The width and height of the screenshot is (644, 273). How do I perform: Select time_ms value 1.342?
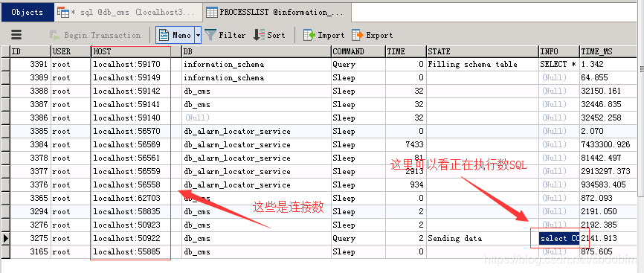(607, 65)
